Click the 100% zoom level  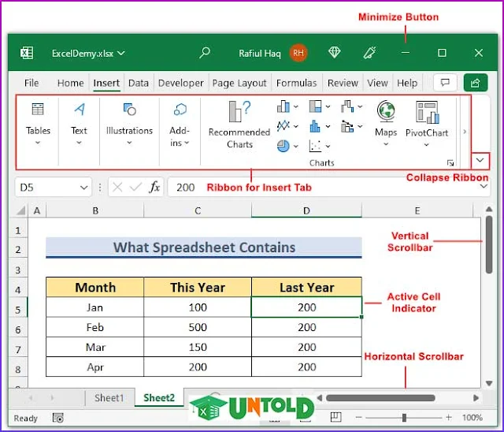coord(472,418)
